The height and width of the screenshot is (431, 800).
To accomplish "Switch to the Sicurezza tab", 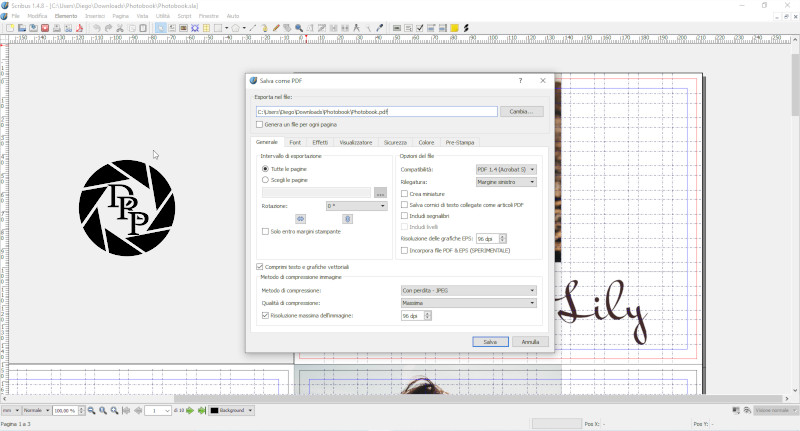I will point(395,143).
